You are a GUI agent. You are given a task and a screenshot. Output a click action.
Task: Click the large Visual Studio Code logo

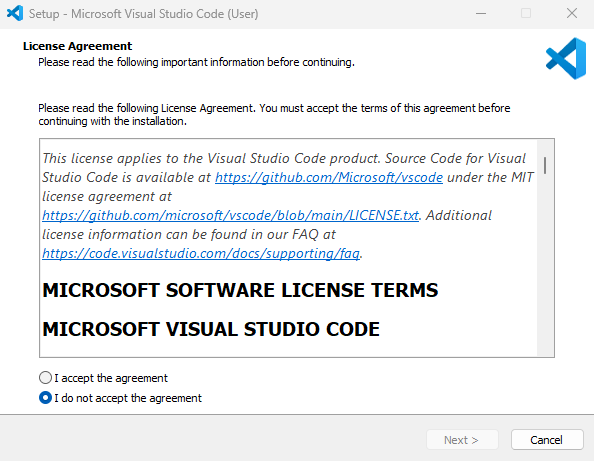pos(566,58)
